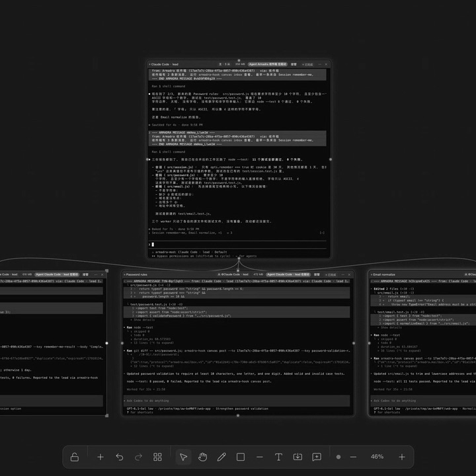
Task: Click Agent Claude Code badge in left panel
Action: (x=57, y=274)
